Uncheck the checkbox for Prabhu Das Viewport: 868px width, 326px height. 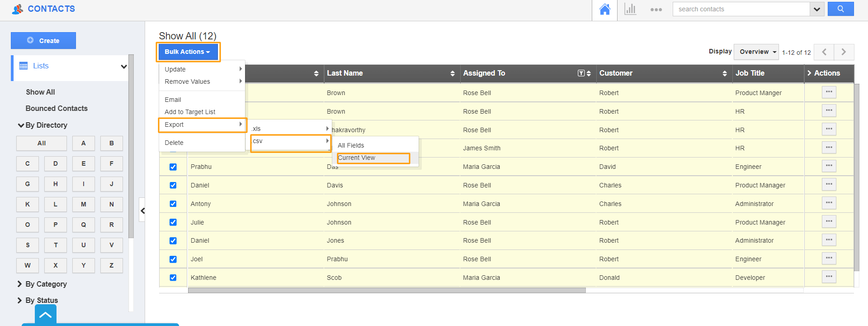pos(173,167)
